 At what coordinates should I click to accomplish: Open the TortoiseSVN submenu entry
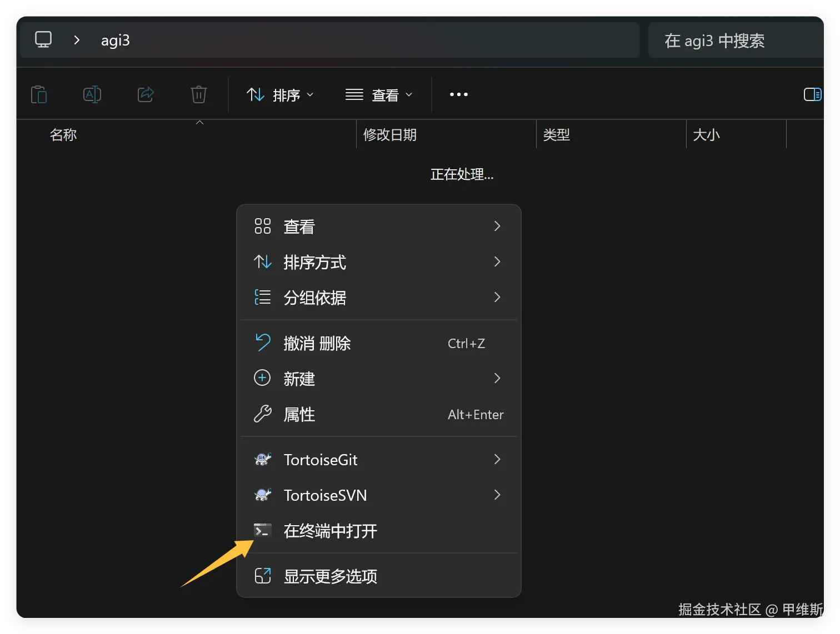pyautogui.click(x=379, y=495)
